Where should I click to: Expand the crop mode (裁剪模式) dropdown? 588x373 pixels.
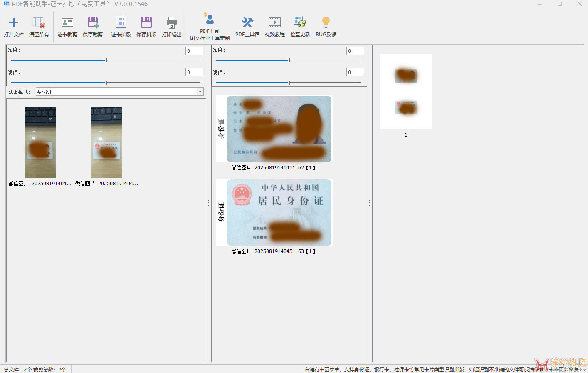click(200, 92)
